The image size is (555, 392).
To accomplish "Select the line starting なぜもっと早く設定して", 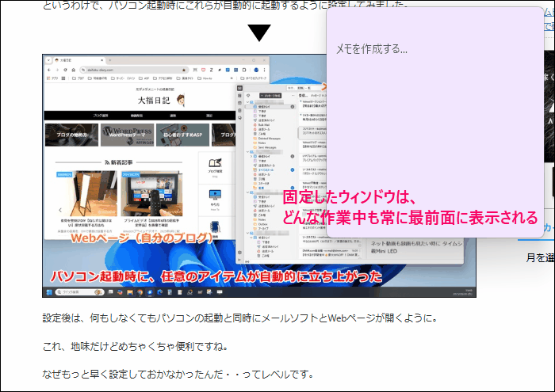I will click(178, 374).
